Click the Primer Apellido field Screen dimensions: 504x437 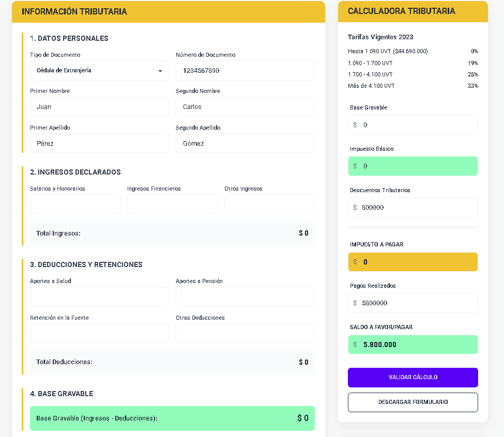[99, 143]
